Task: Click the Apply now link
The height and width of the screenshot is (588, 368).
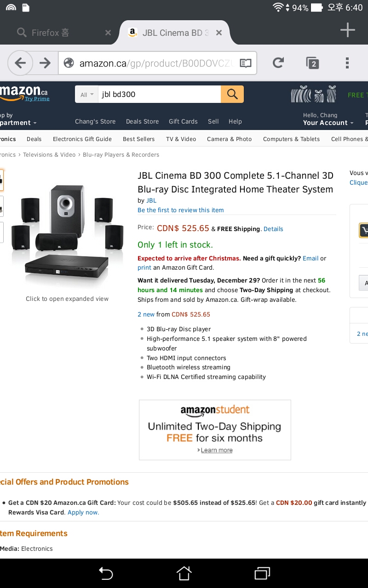Action: click(83, 512)
